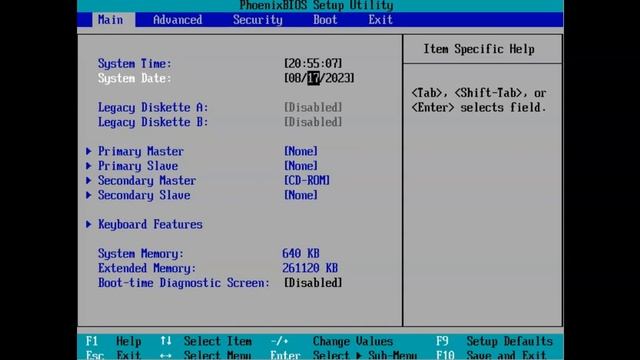Select the Primary Master entry
640x360 pixels.
tap(141, 151)
